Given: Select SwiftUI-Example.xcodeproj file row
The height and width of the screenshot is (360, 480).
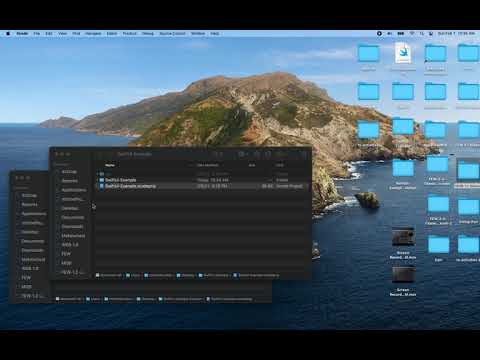Looking at the screenshot, I should [202, 186].
